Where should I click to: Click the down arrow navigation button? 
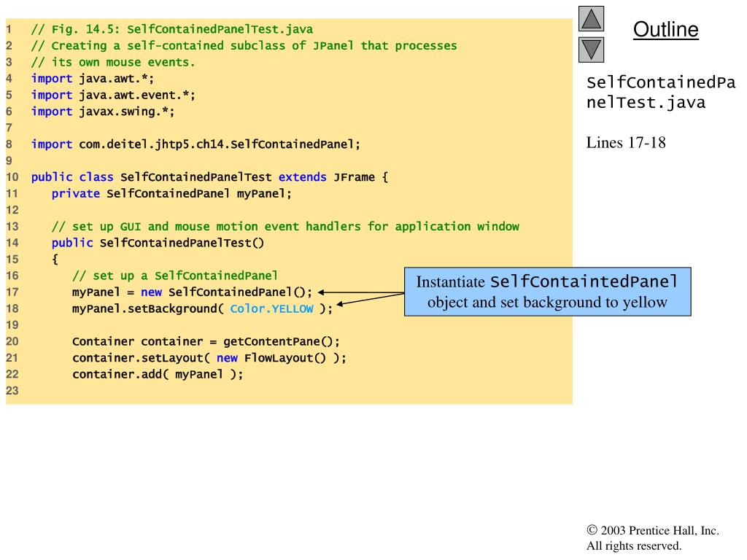click(x=591, y=50)
